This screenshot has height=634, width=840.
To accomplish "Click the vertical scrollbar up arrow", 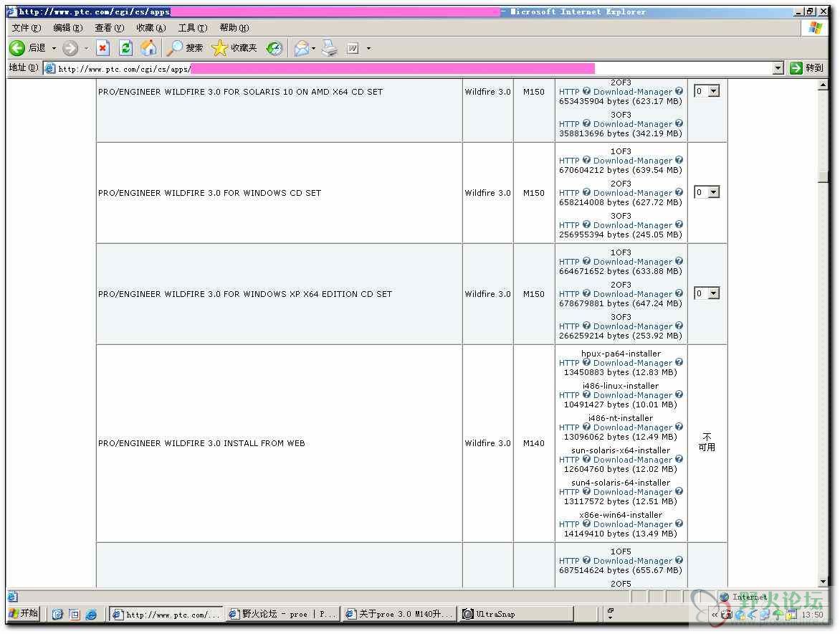I will (x=824, y=85).
